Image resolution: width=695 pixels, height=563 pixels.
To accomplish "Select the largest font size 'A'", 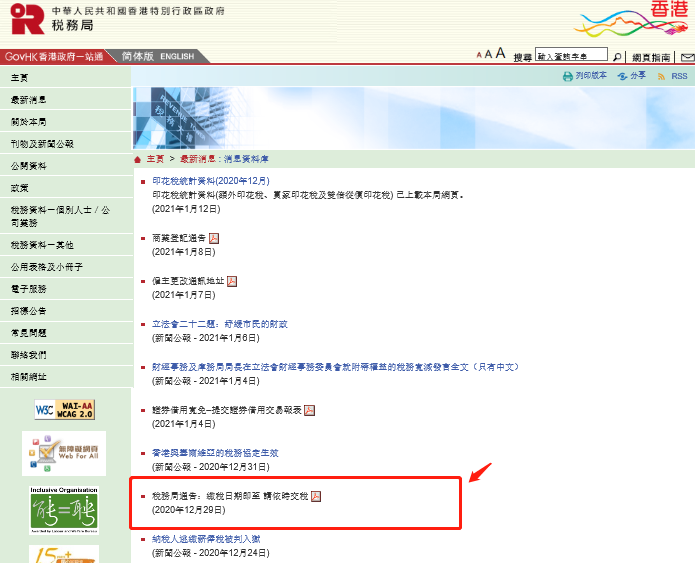I will pos(500,55).
